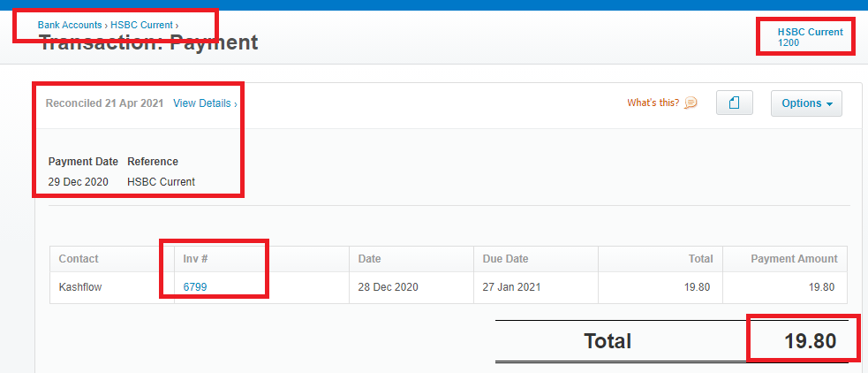Click the speech bubble help icon
This screenshot has width=868, height=373.
[x=691, y=103]
